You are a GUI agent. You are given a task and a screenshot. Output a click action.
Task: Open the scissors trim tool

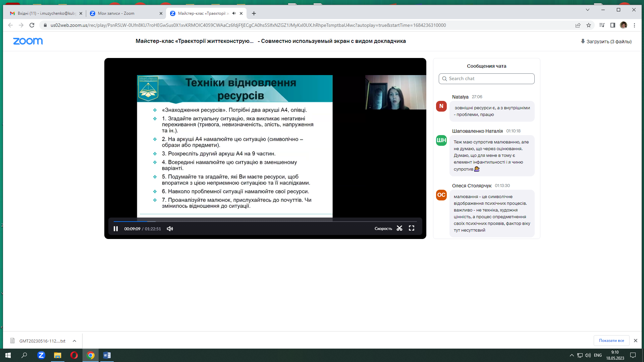coord(399,229)
